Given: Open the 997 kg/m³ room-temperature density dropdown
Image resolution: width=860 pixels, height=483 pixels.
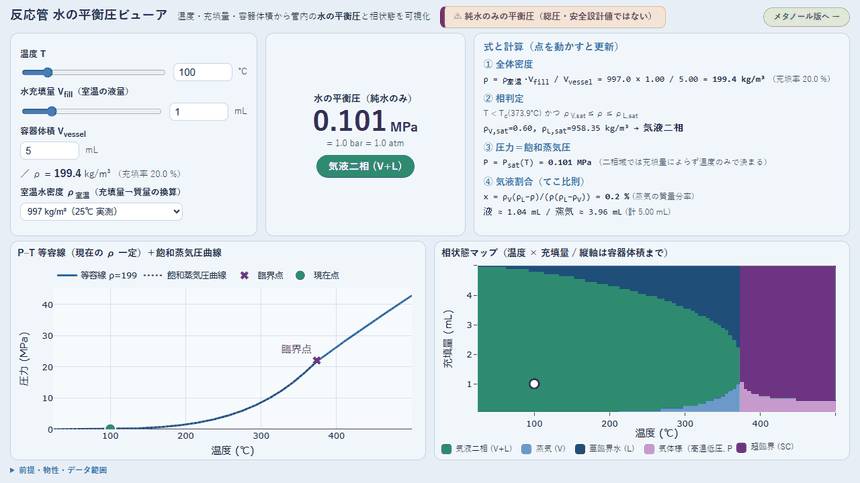Looking at the screenshot, I should (101, 212).
